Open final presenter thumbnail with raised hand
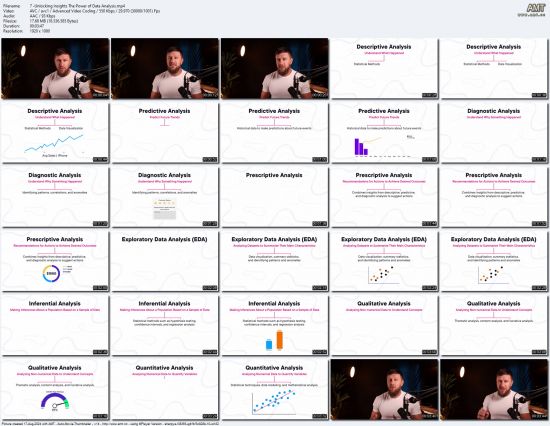The width and height of the screenshot is (550, 426). pos(494,390)
